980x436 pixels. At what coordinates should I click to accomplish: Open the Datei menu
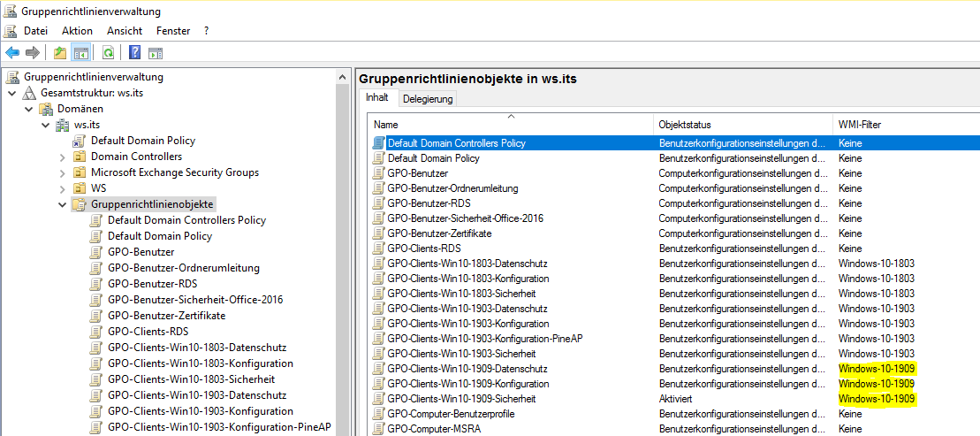click(35, 31)
